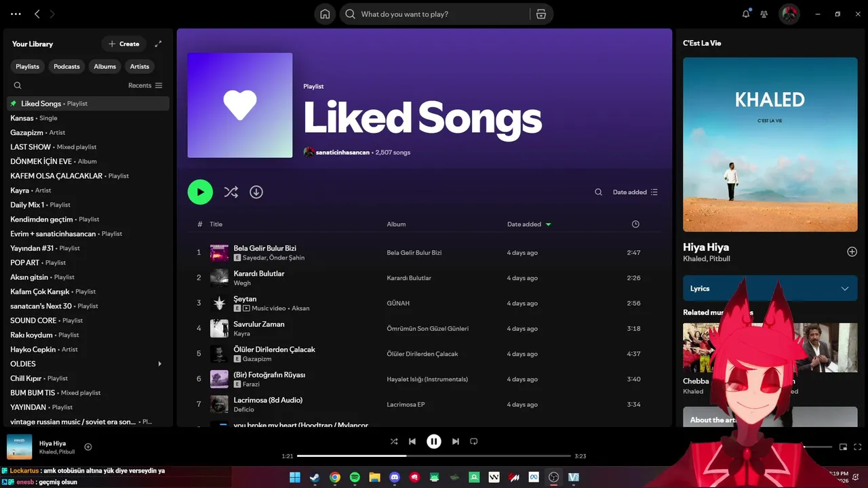The width and height of the screenshot is (868, 488).
Task: Filter library by Podcasts
Action: (67, 66)
